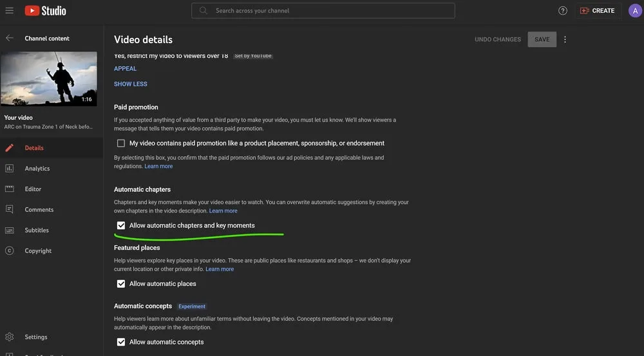Click the video thumbnail preview
This screenshot has height=356, width=644.
click(x=49, y=79)
